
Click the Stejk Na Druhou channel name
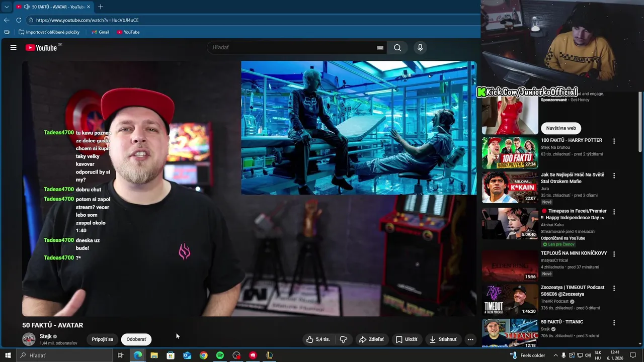555,147
